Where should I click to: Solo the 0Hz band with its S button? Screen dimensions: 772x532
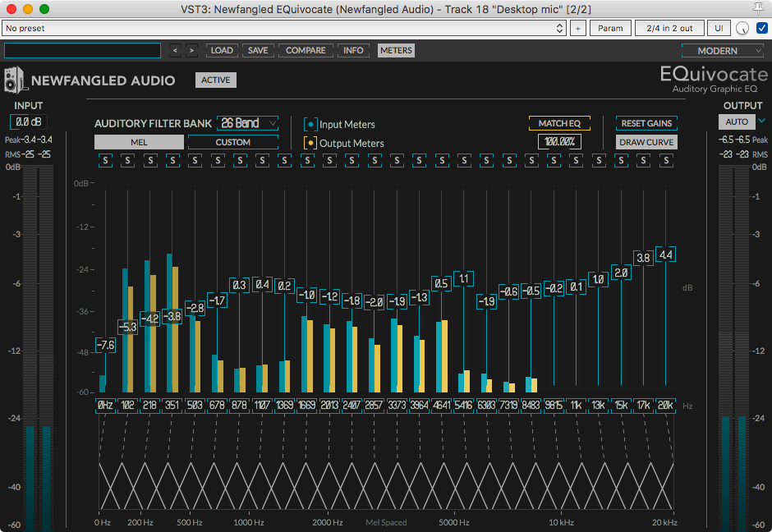[x=105, y=160]
